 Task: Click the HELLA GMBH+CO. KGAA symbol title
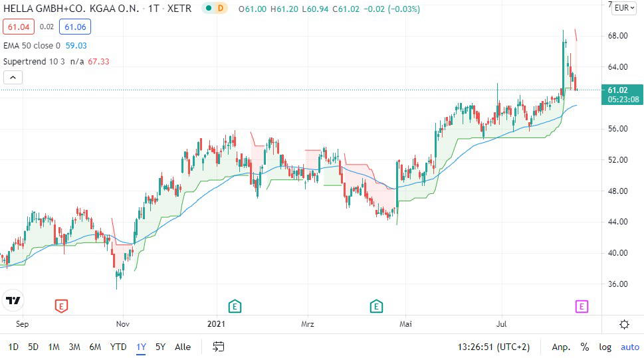pos(71,8)
